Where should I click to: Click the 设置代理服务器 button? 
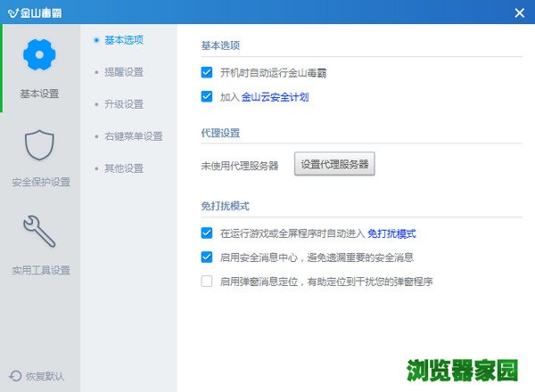pos(334,164)
